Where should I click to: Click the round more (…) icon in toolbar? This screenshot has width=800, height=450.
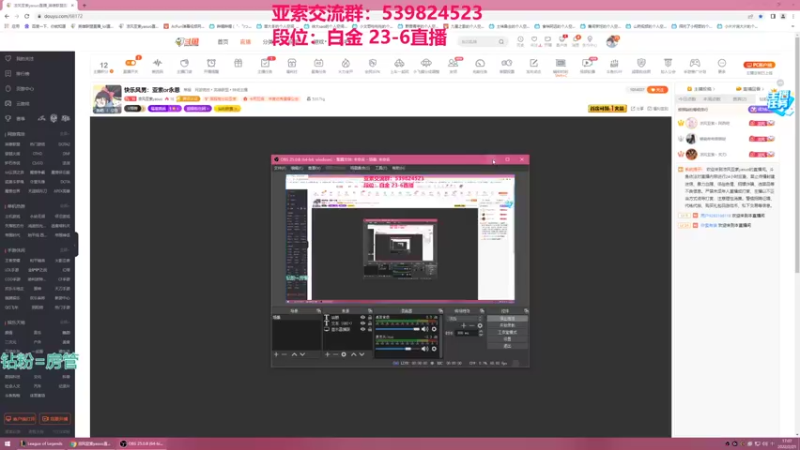click(x=722, y=63)
